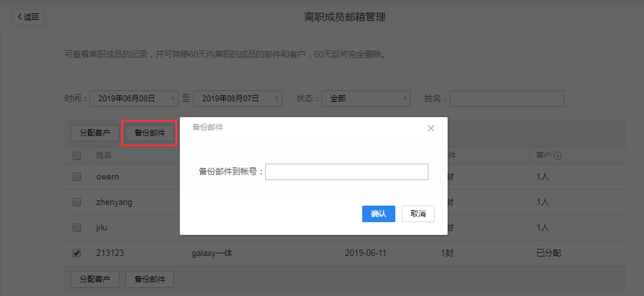Click the info icon beside 客户 column
The height and width of the screenshot is (296, 644).
coord(557,155)
